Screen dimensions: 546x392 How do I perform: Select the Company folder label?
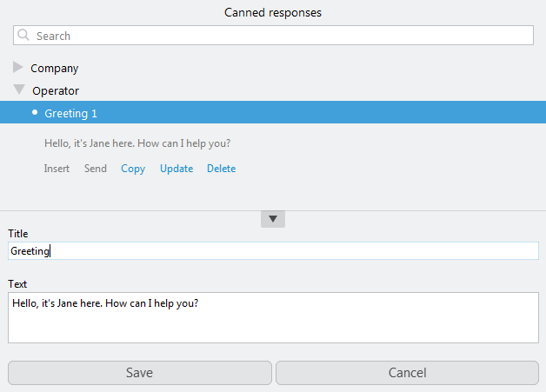click(x=54, y=68)
